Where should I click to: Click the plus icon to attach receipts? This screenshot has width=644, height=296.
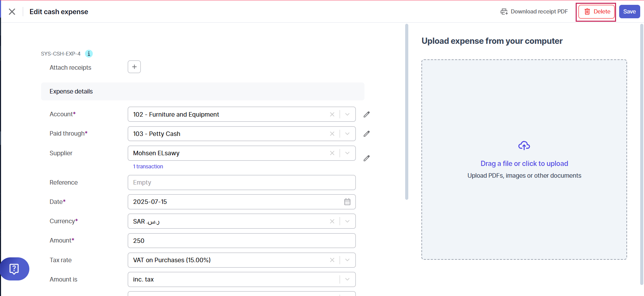click(134, 67)
